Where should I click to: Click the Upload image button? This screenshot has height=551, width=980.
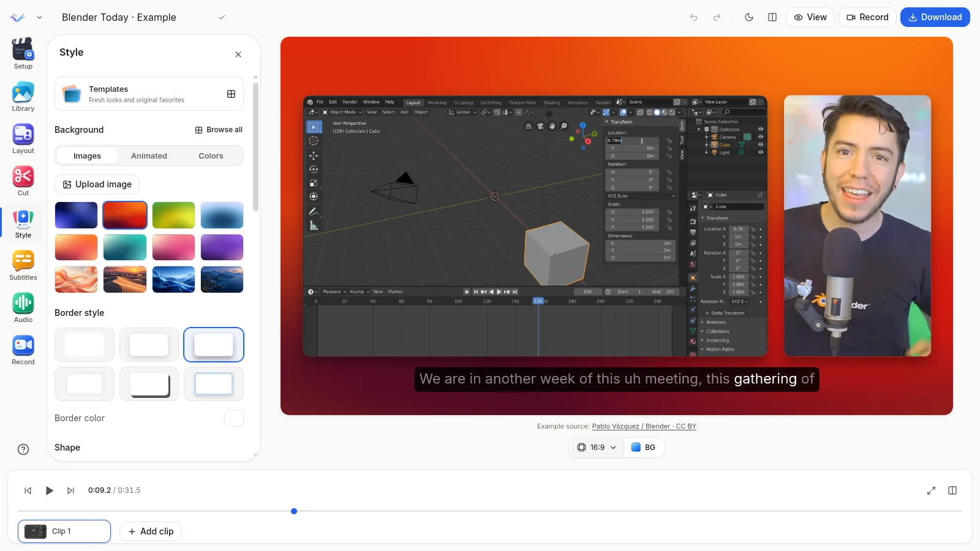click(x=97, y=184)
